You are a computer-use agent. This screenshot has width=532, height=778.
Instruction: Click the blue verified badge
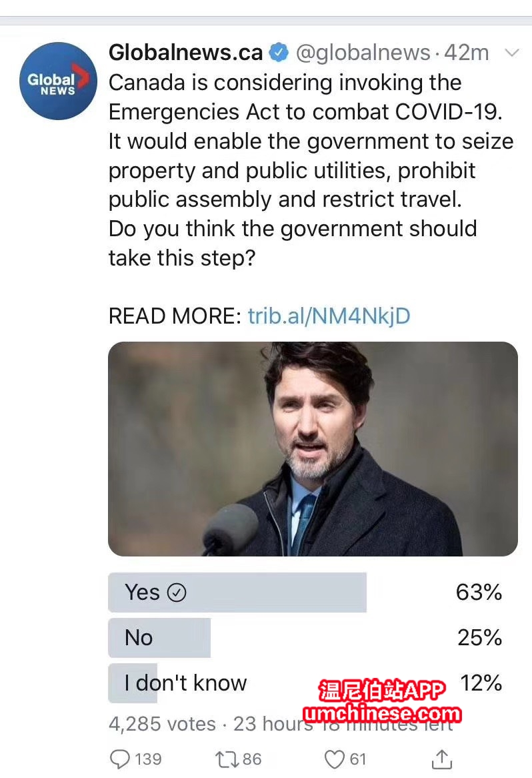pos(279,52)
